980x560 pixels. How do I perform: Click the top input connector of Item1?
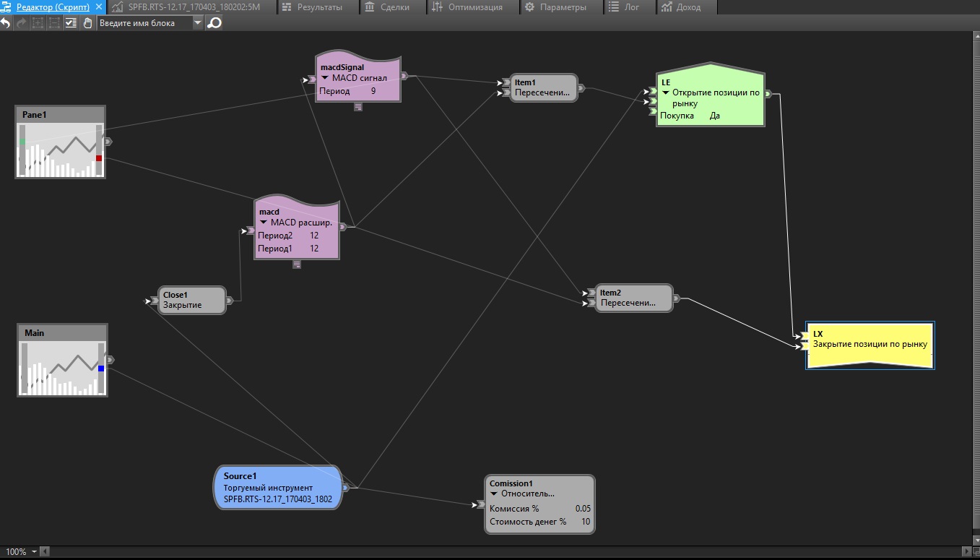pyautogui.click(x=506, y=83)
